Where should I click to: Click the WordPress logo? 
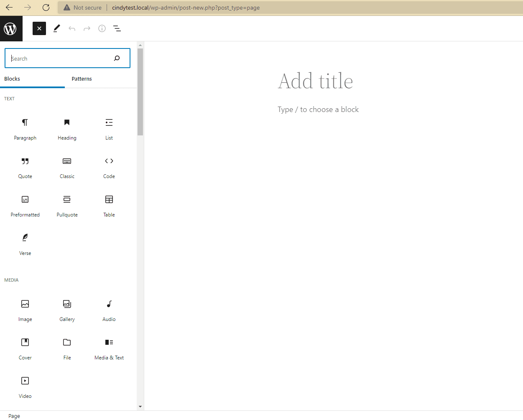[x=11, y=28]
